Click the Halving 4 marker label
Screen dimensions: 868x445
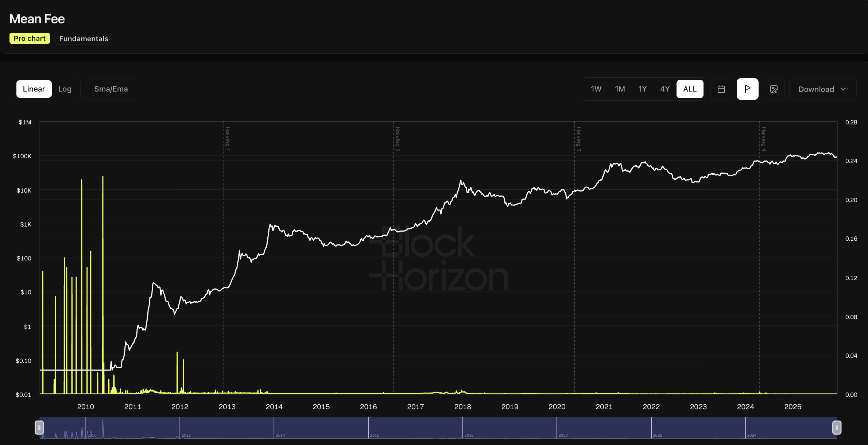click(764, 139)
